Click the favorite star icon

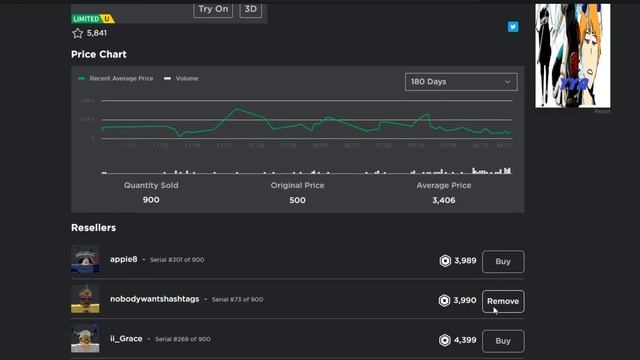point(78,33)
